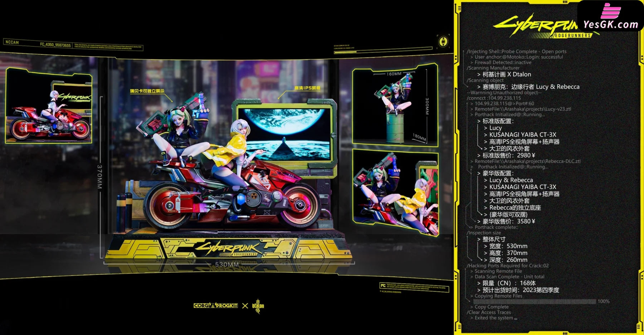Click the '180MM' dimension on the Rebecca thumbnail

click(419, 137)
